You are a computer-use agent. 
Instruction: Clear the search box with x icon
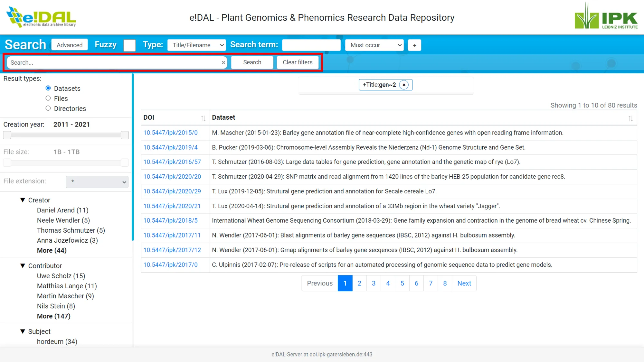click(x=223, y=62)
